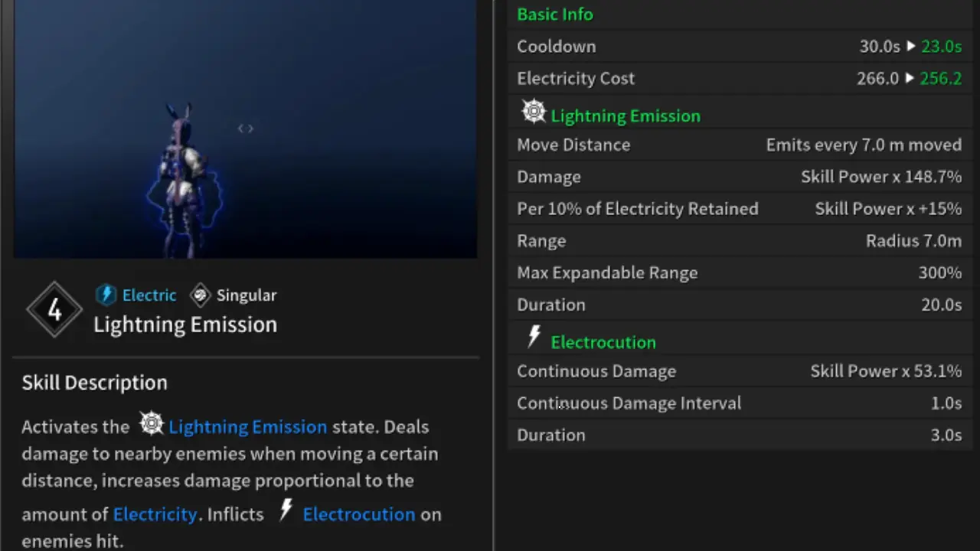Screen dimensions: 980x551
Task: Click the Max Expandable Range 300% value
Action: pos(941,272)
